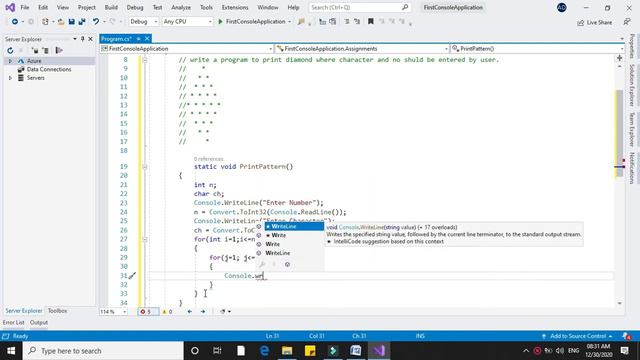Click the screwdriver quick action on line 31
Screen dimensions: 640x360
[x=133, y=276]
